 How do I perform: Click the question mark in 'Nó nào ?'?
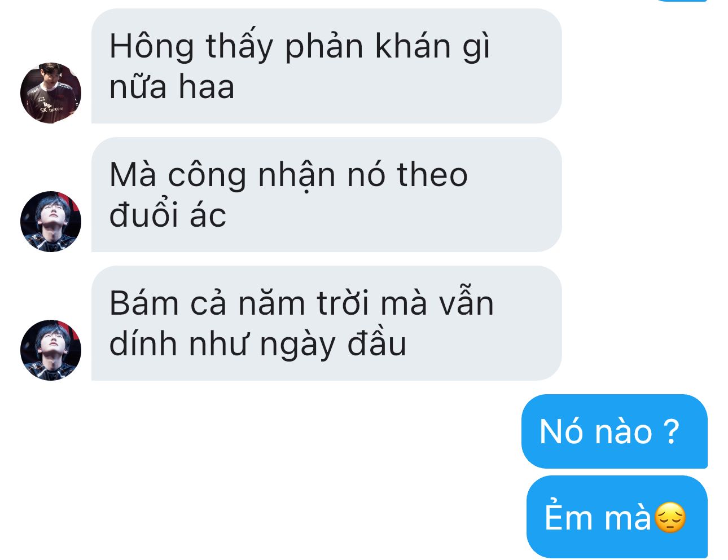click(x=672, y=431)
